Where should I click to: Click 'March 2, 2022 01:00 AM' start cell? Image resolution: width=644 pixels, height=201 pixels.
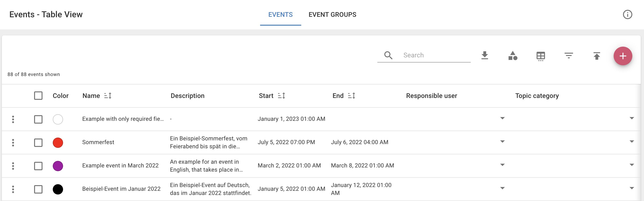(289, 166)
